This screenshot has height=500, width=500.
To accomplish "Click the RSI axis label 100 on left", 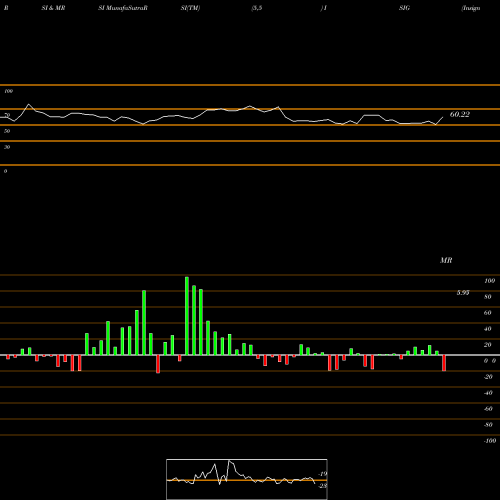I will pyautogui.click(x=9, y=91).
